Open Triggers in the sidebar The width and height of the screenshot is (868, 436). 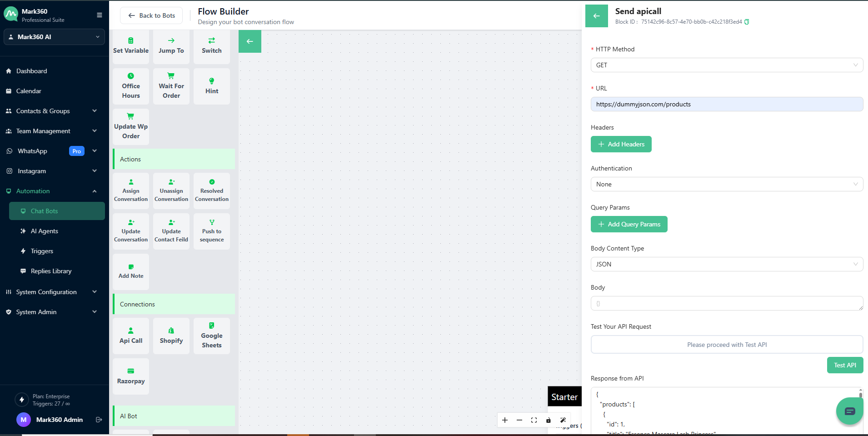(x=42, y=251)
